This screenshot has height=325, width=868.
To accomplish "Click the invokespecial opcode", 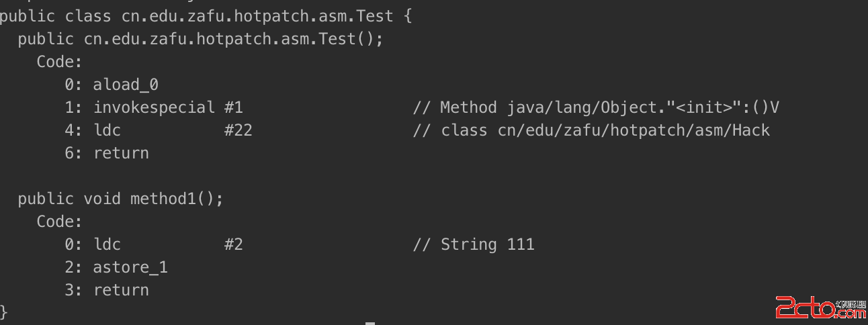I will 154,107.
